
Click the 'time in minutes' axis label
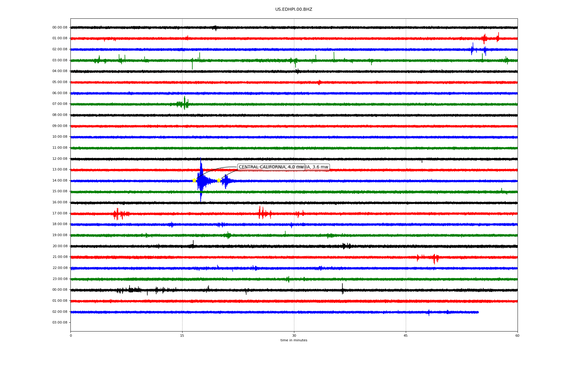pyautogui.click(x=294, y=340)
